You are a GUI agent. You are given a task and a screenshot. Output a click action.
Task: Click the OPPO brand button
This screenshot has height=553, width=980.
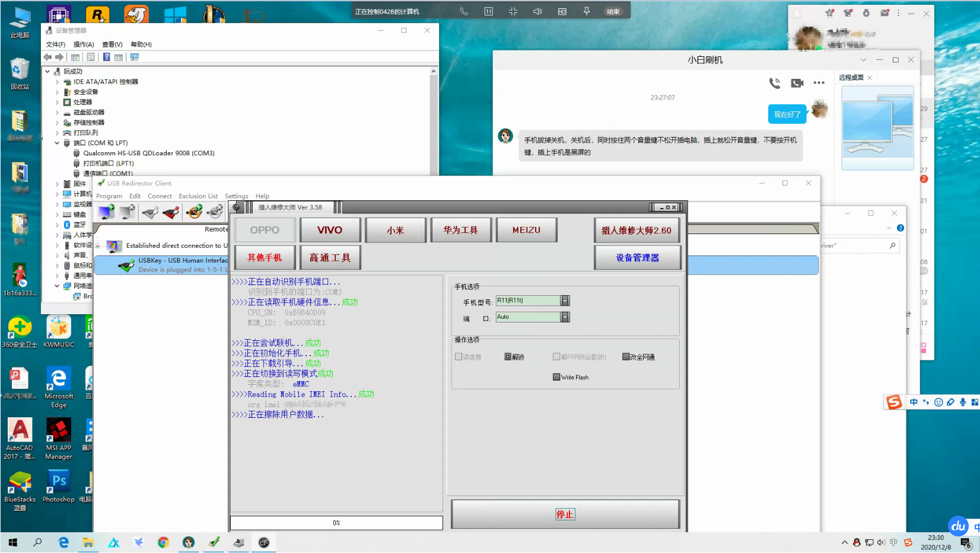[x=265, y=230]
